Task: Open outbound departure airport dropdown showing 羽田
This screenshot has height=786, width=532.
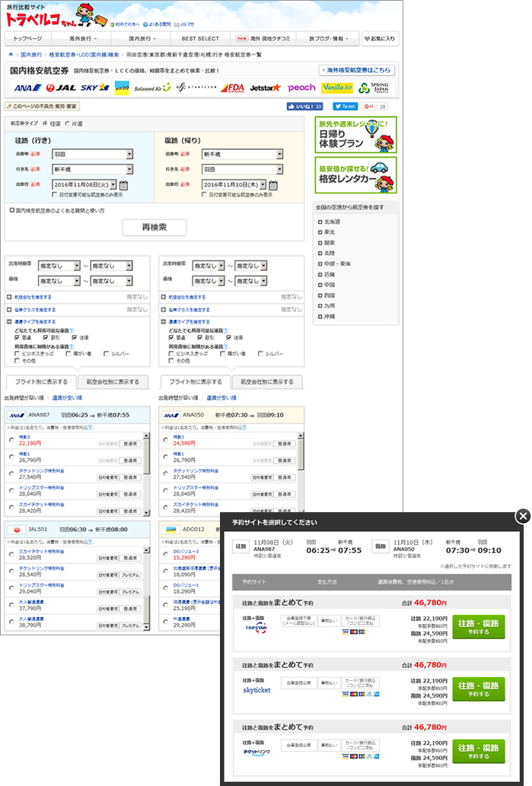Action: tap(92, 154)
